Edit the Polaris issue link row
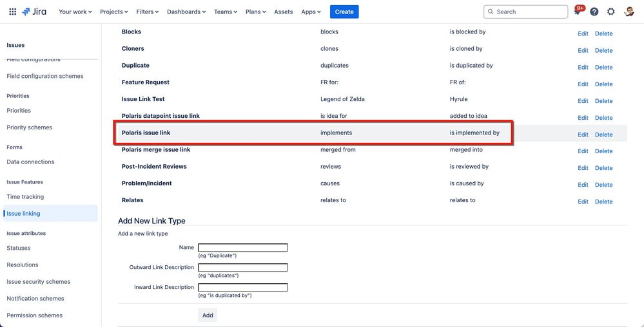Viewport: 644px width, 327px height. click(x=583, y=135)
